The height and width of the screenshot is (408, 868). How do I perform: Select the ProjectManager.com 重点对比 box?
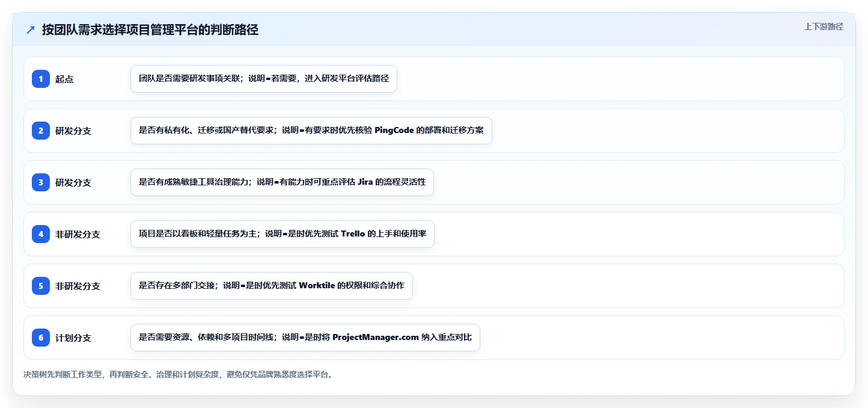pos(305,338)
